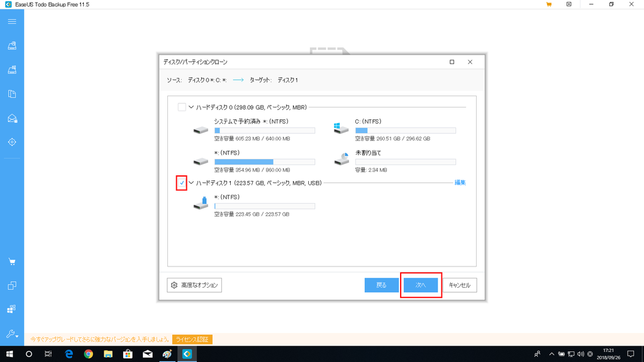Uncheck the Hard Disk 1 checkbox

[x=182, y=183]
